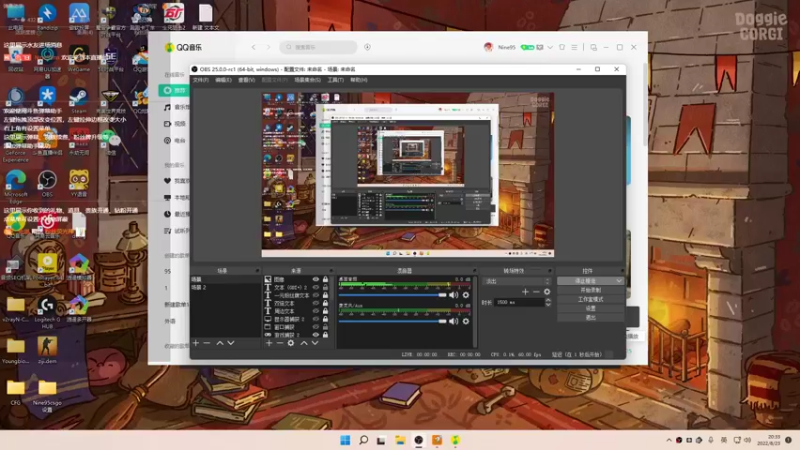Enable 工作室模式 studio mode button

pyautogui.click(x=591, y=299)
